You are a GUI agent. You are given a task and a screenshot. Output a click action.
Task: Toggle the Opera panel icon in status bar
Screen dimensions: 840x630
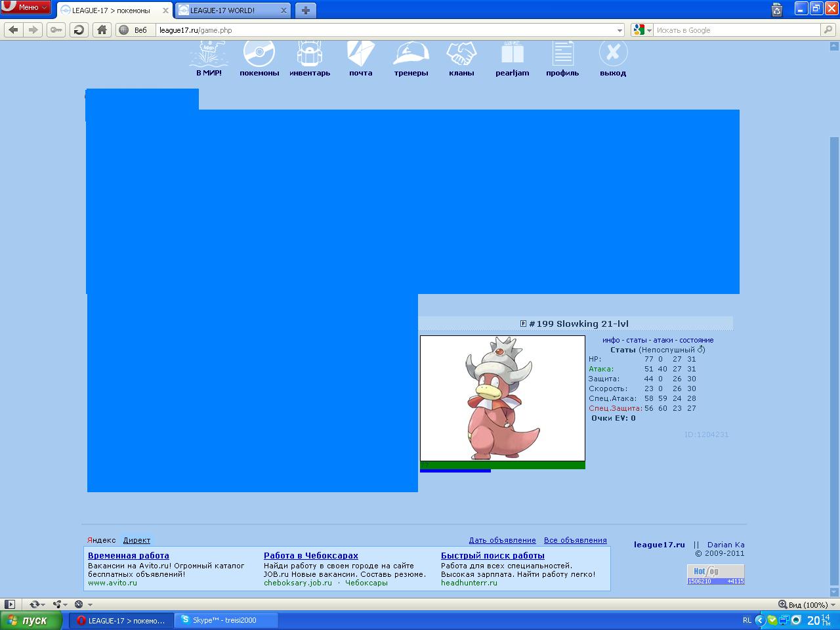pyautogui.click(x=9, y=604)
